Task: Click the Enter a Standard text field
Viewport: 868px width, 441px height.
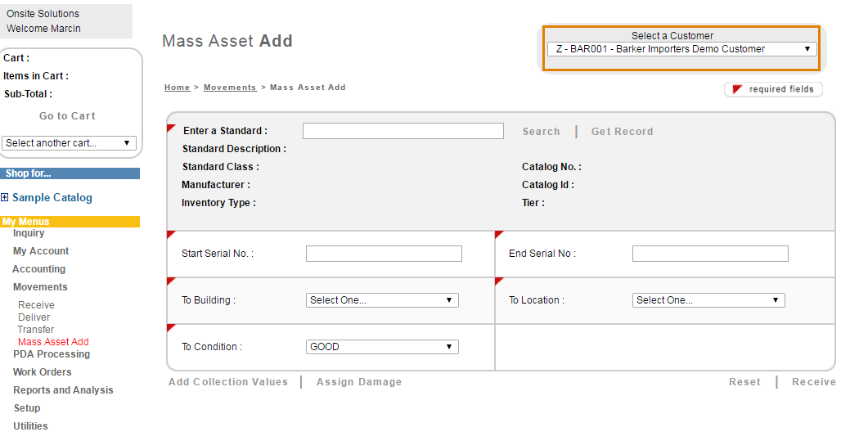Action: (x=403, y=131)
